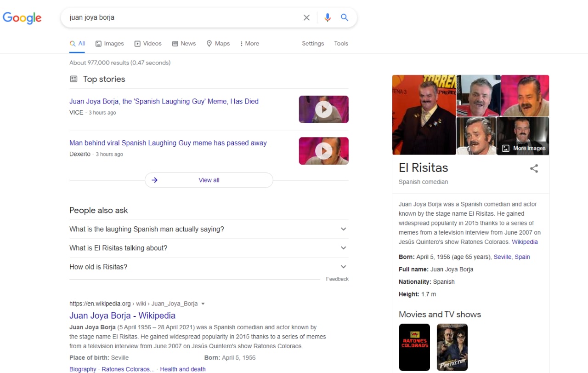Open VICE headline about Juan Joya Borja
The image size is (588, 373).
click(x=164, y=101)
